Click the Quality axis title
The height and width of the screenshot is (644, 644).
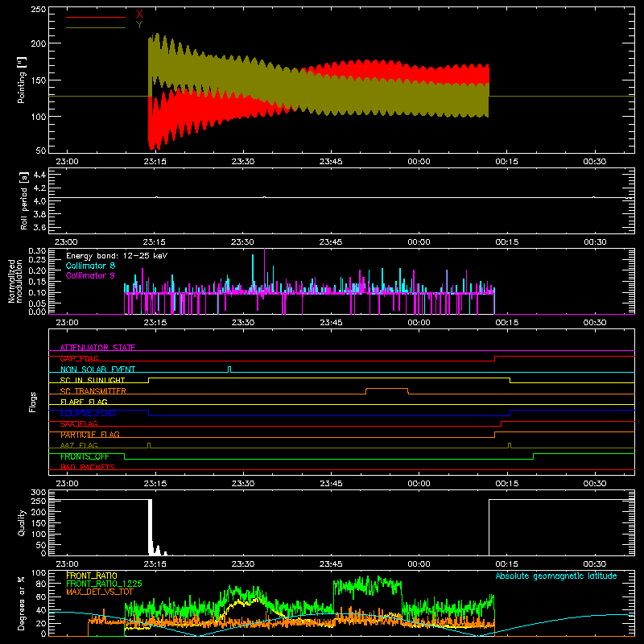(x=22, y=522)
